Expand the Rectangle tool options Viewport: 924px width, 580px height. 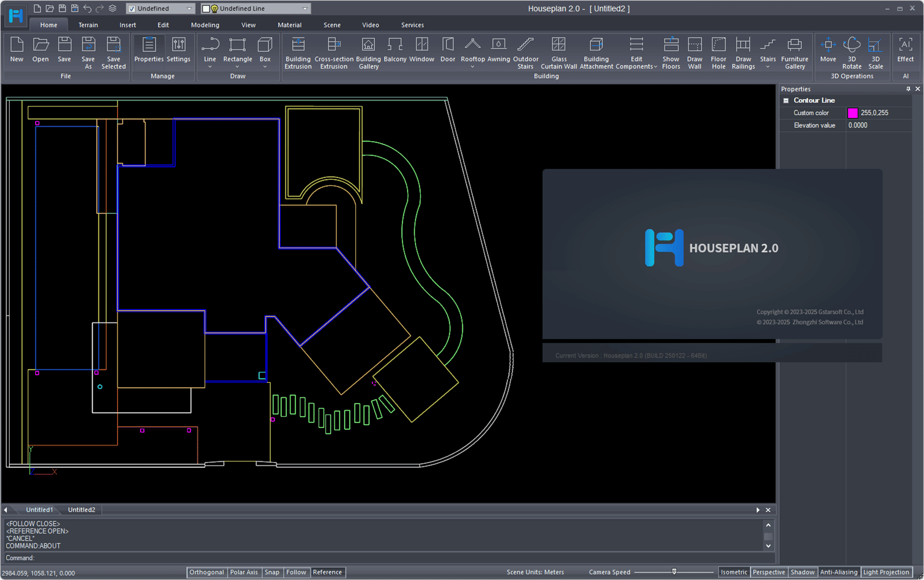237,67
